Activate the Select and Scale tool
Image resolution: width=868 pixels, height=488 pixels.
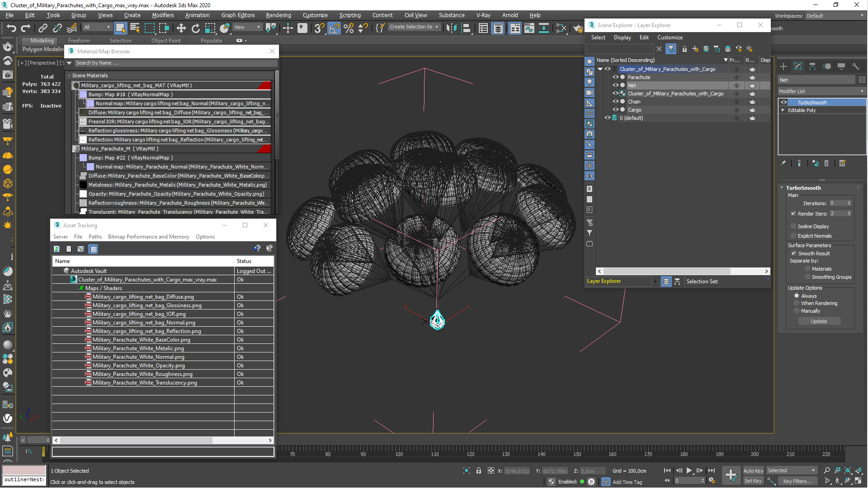click(210, 28)
